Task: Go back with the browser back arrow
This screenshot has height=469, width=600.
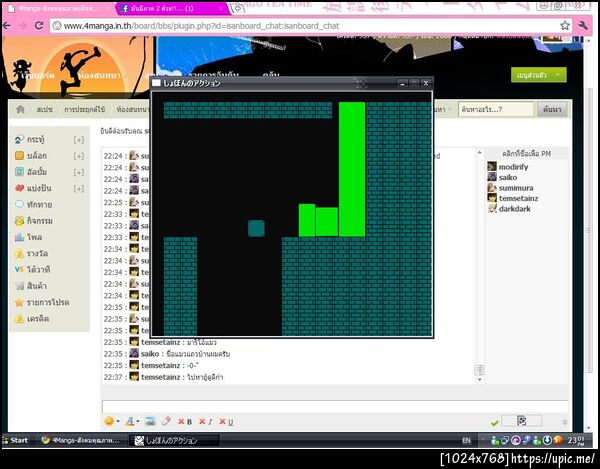Action: click(x=7, y=25)
